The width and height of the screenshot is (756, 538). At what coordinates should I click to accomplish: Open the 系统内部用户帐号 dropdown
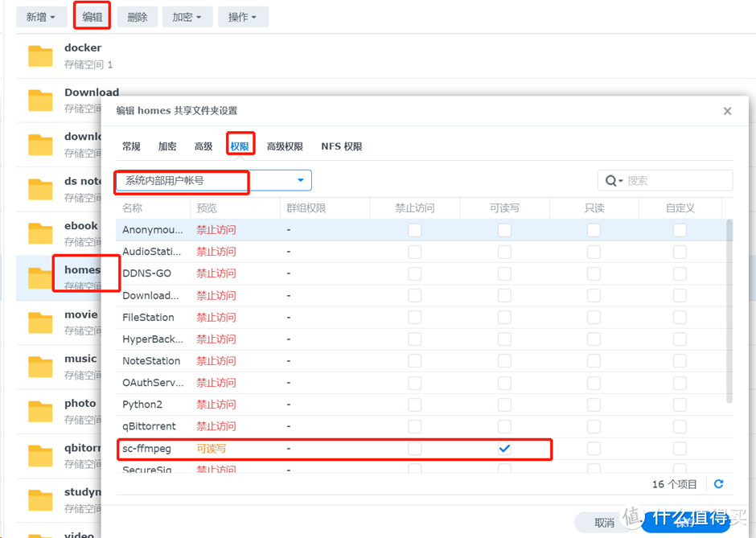click(x=213, y=180)
